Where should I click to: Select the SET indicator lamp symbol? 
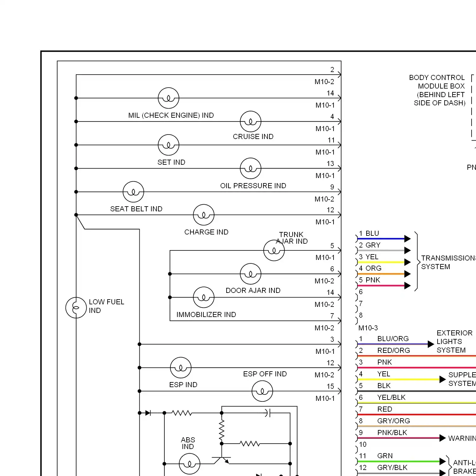coord(169,145)
